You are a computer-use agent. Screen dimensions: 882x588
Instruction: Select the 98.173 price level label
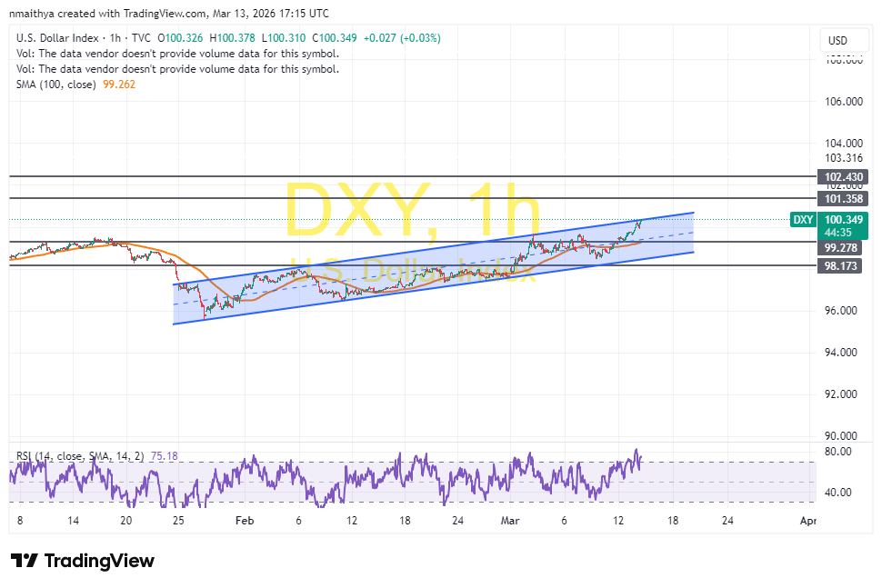tap(840, 266)
